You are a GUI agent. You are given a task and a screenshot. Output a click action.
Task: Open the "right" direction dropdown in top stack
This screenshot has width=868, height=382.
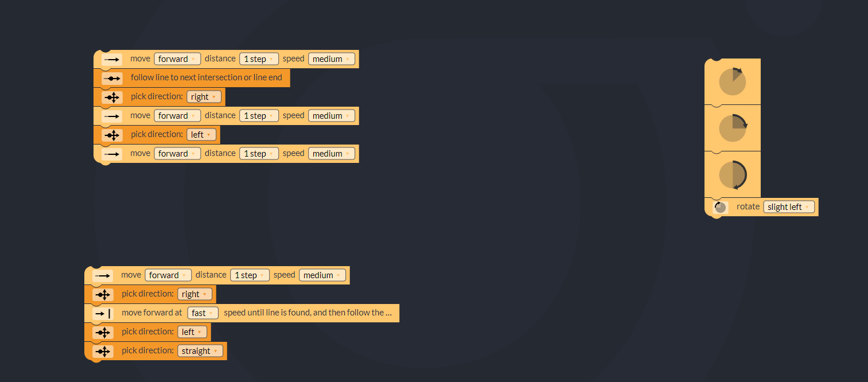[204, 97]
